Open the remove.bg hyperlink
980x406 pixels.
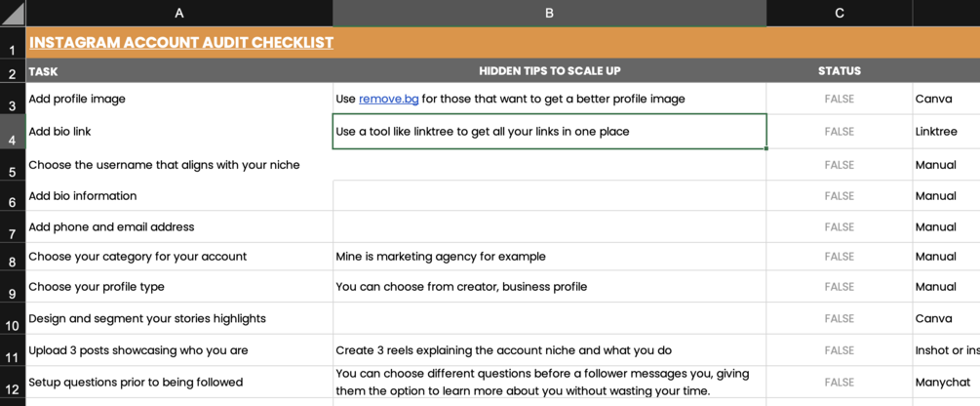[x=388, y=99]
